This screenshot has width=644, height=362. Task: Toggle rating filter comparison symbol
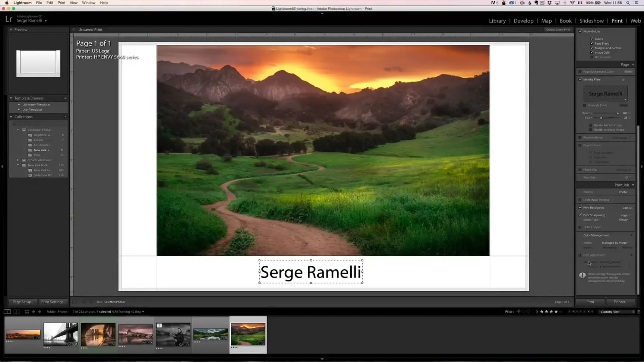537,312
